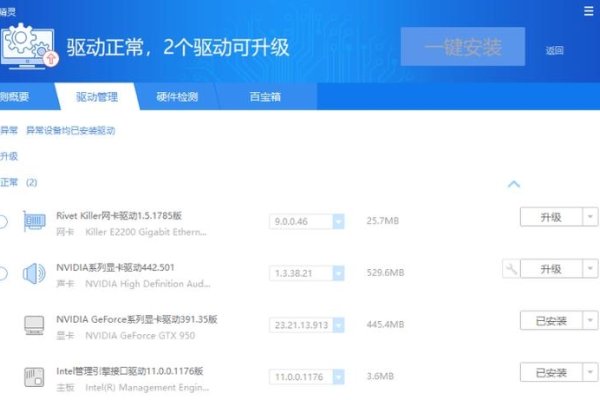
Task: Click the 一键安装 button
Action: [463, 47]
